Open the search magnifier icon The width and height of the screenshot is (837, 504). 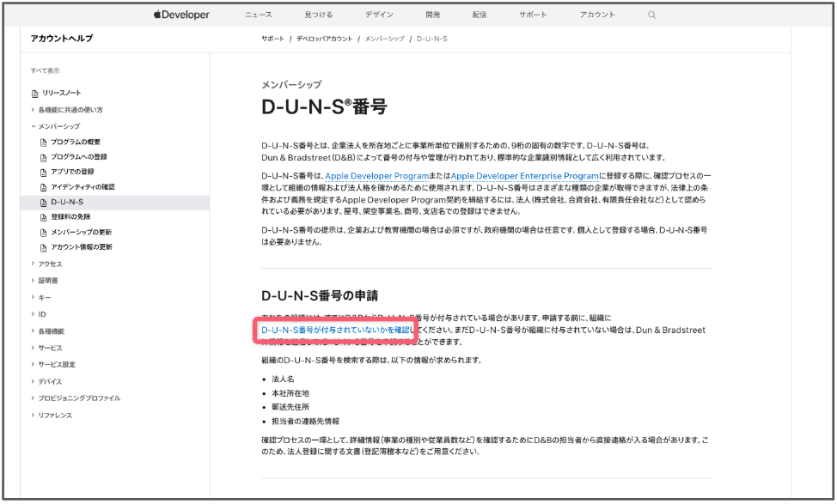(651, 15)
